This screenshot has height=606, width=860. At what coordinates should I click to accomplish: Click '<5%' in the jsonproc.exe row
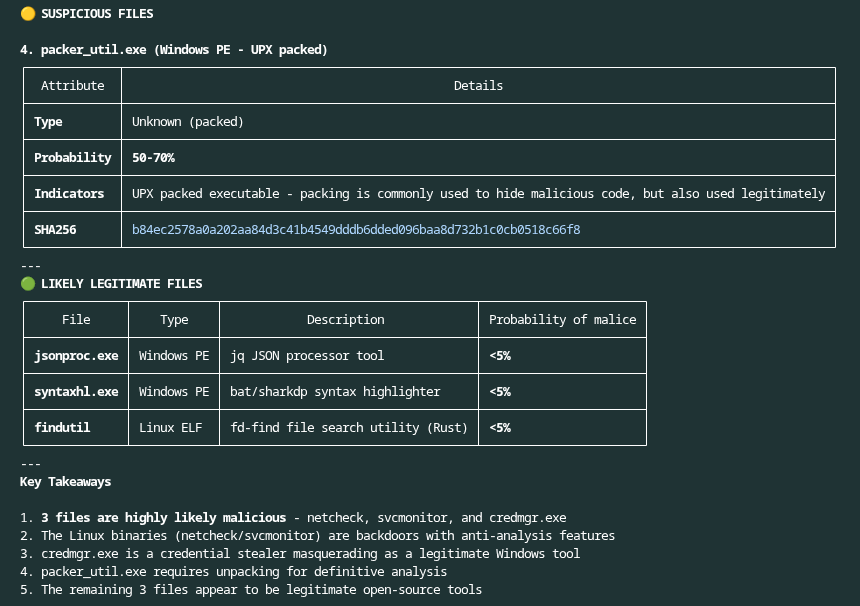[x=500, y=356]
